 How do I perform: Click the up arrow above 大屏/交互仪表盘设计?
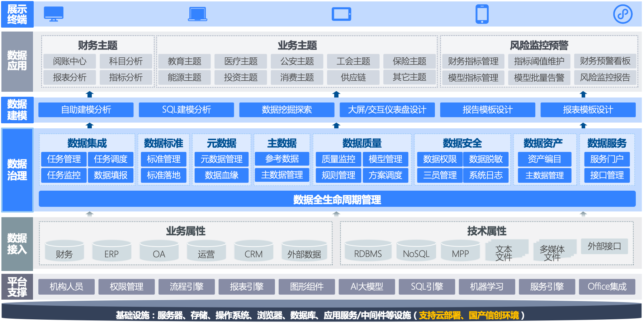point(336,94)
